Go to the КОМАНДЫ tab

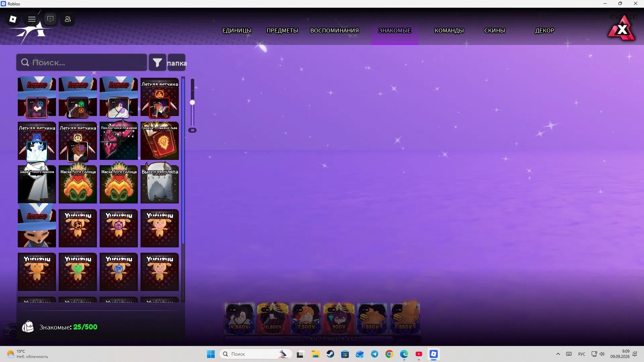pyautogui.click(x=449, y=31)
